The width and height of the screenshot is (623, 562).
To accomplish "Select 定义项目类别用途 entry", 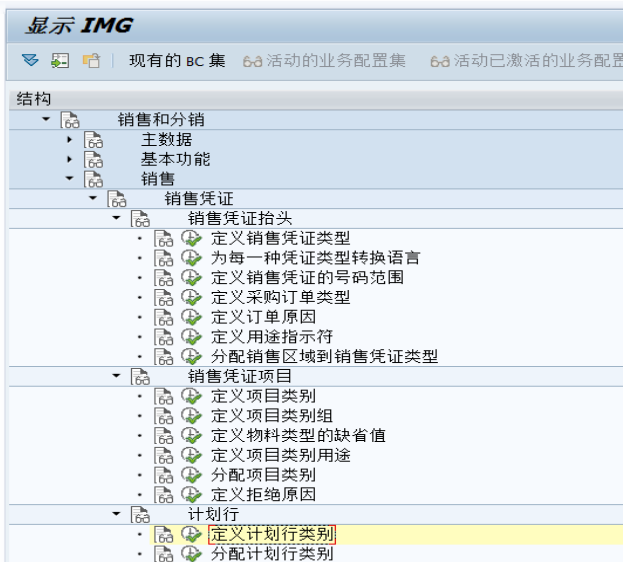I will click(281, 455).
